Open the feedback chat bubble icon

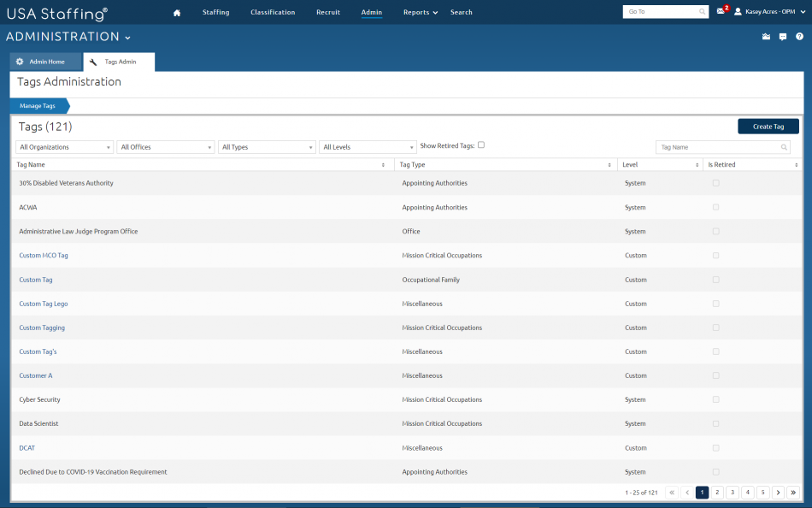783,36
